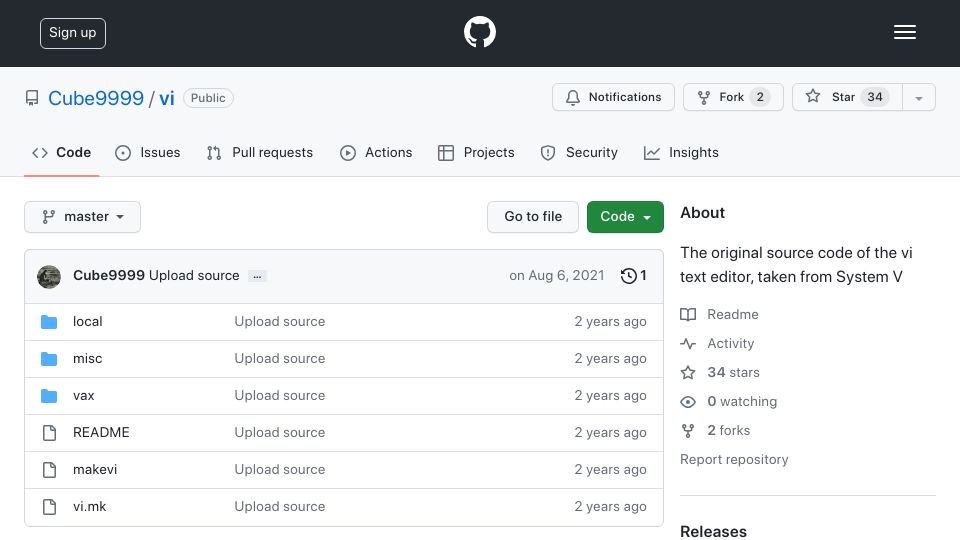This screenshot has height=540, width=960.
Task: Open the vi repository name link
Action: (x=167, y=98)
